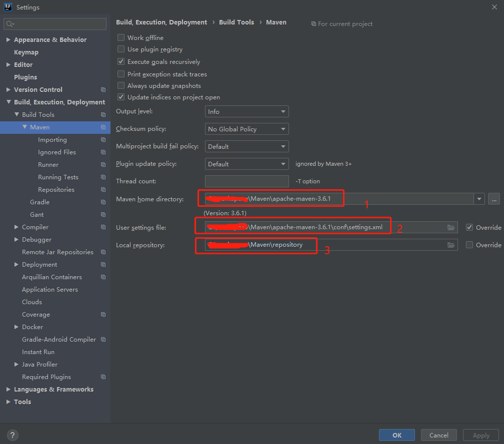The width and height of the screenshot is (504, 444).
Task: Click the project-level icon beside Deployment
Action: tap(103, 265)
